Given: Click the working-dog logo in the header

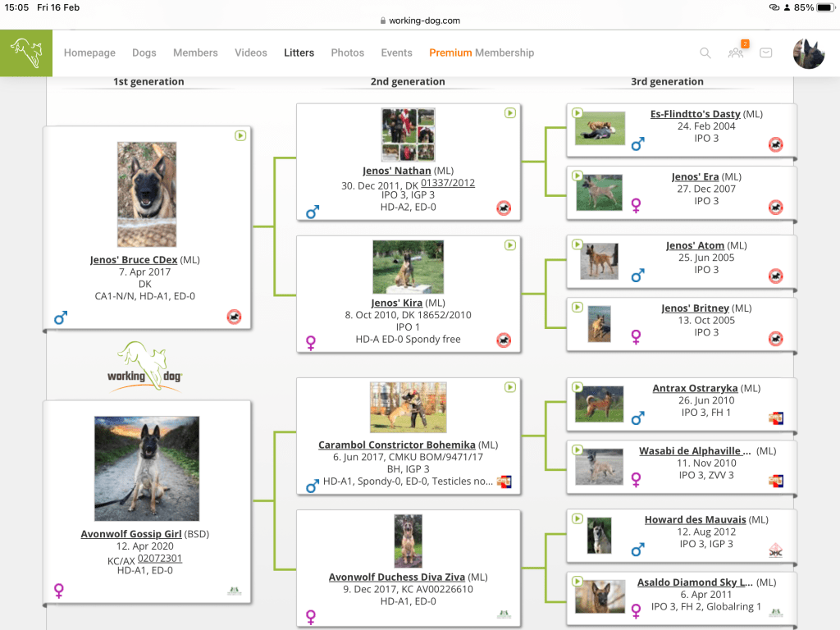Looking at the screenshot, I should point(26,53).
